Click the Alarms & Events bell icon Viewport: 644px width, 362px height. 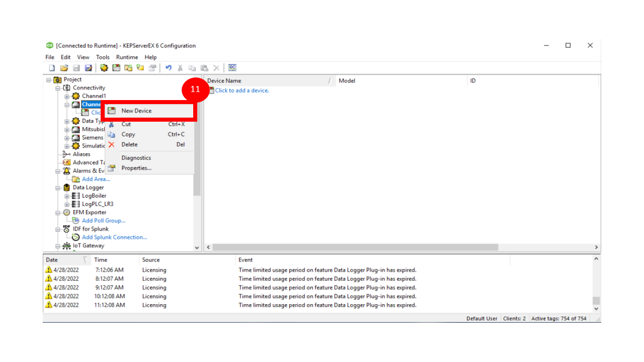67,171
